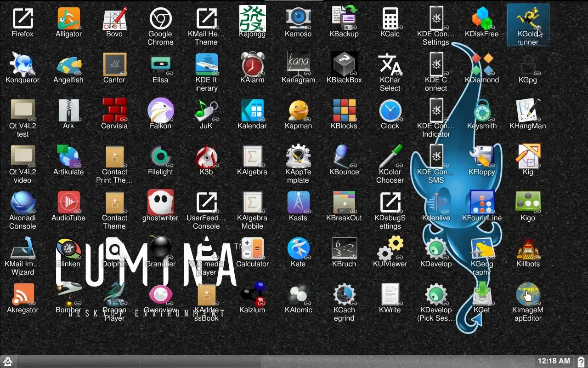Select the JuK music icon
This screenshot has height=368, width=588.
(206, 110)
